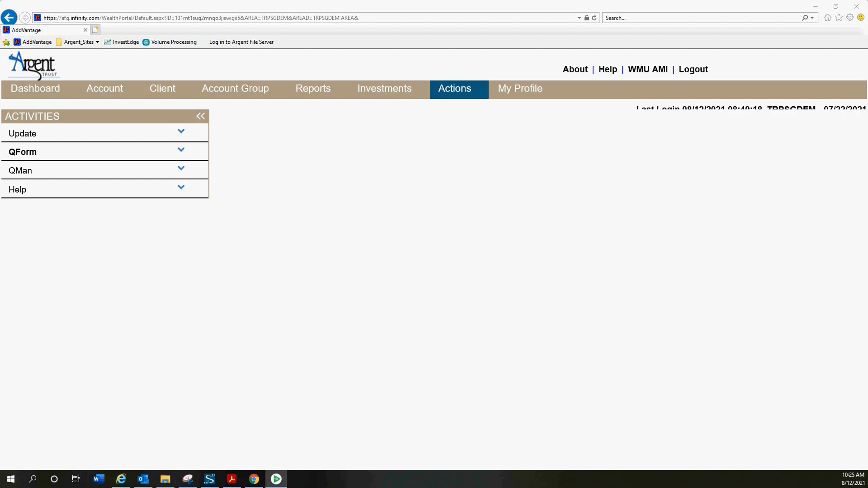Open Adobe Acrobat from the taskbar
Image resolution: width=868 pixels, height=488 pixels.
point(232,479)
